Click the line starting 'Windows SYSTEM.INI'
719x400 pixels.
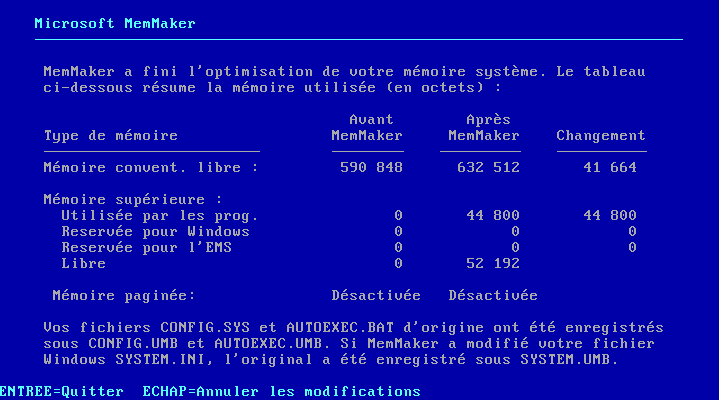(331, 360)
